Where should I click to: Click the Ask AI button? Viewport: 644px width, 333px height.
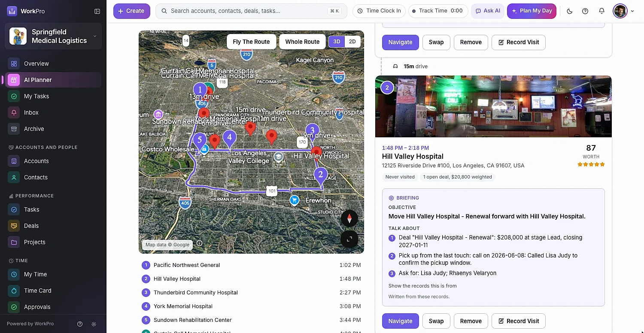[488, 11]
